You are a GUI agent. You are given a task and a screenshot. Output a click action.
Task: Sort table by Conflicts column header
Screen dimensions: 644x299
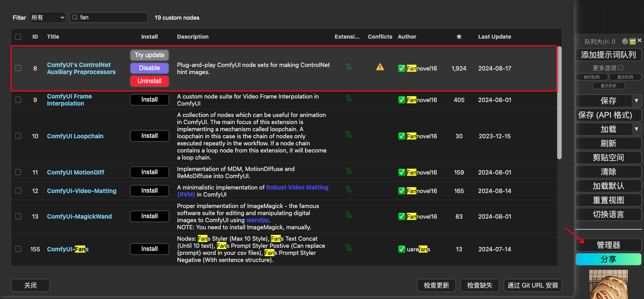[380, 37]
